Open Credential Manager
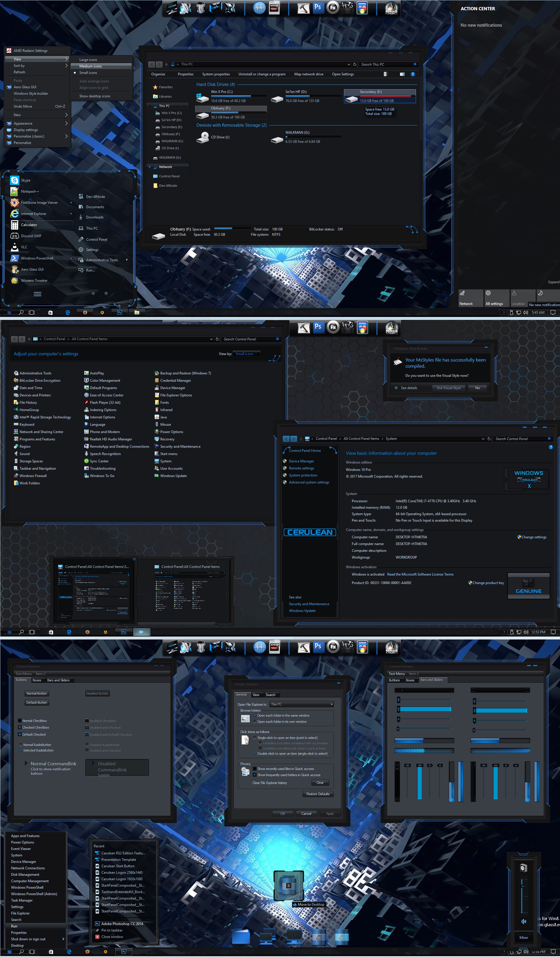 [x=173, y=381]
